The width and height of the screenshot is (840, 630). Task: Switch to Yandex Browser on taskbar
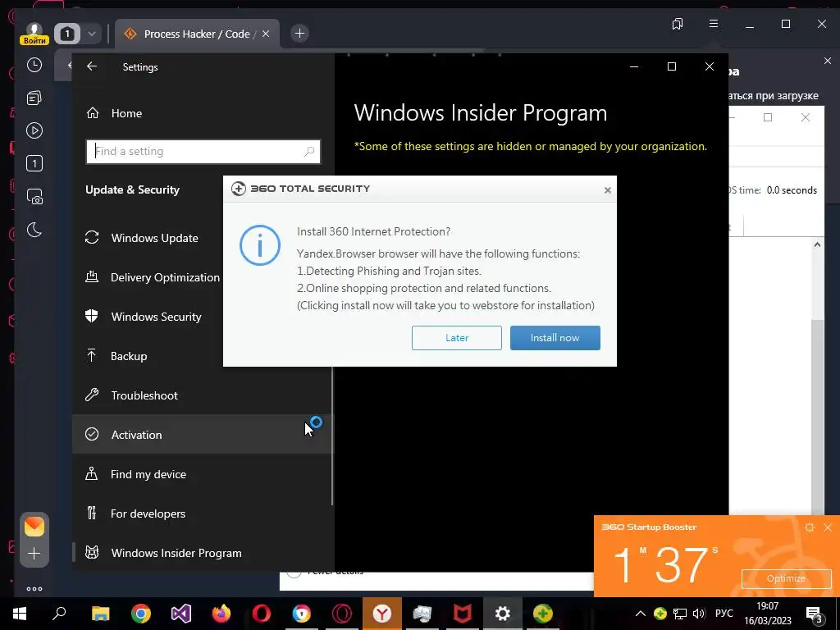click(382, 614)
